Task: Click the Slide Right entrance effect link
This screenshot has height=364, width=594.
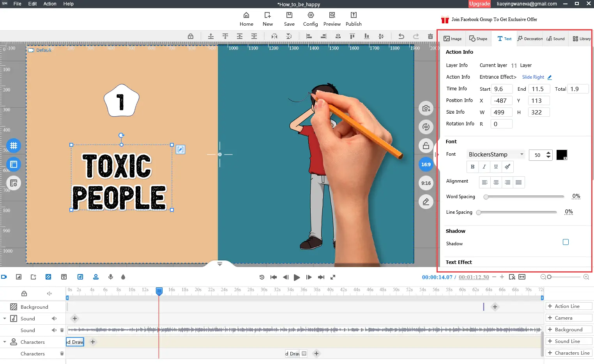Action: click(x=533, y=77)
